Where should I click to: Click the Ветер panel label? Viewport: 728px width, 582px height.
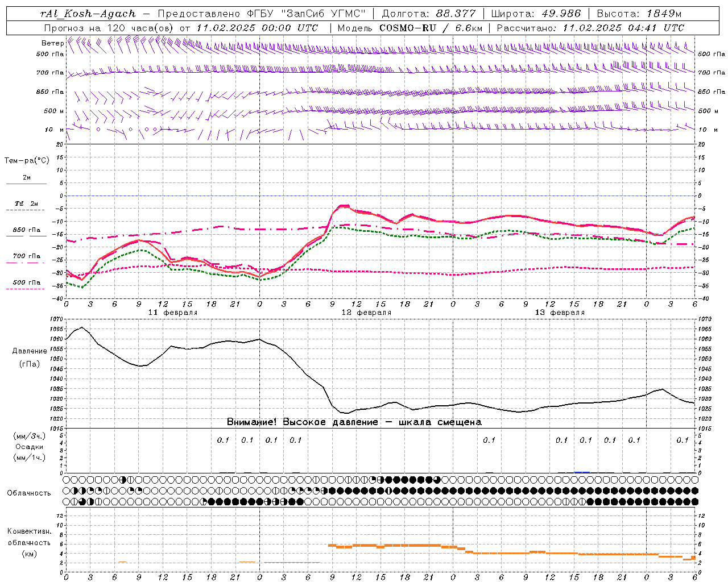click(x=52, y=43)
